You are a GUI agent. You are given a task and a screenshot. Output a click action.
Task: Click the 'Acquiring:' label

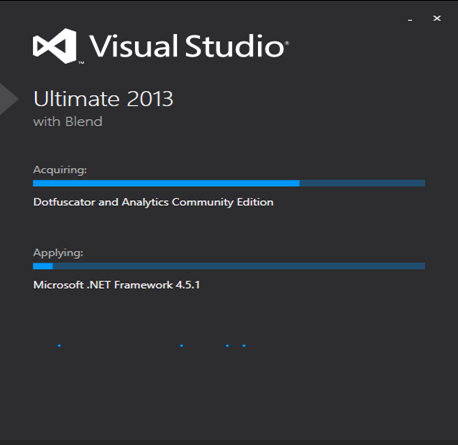[x=60, y=170]
